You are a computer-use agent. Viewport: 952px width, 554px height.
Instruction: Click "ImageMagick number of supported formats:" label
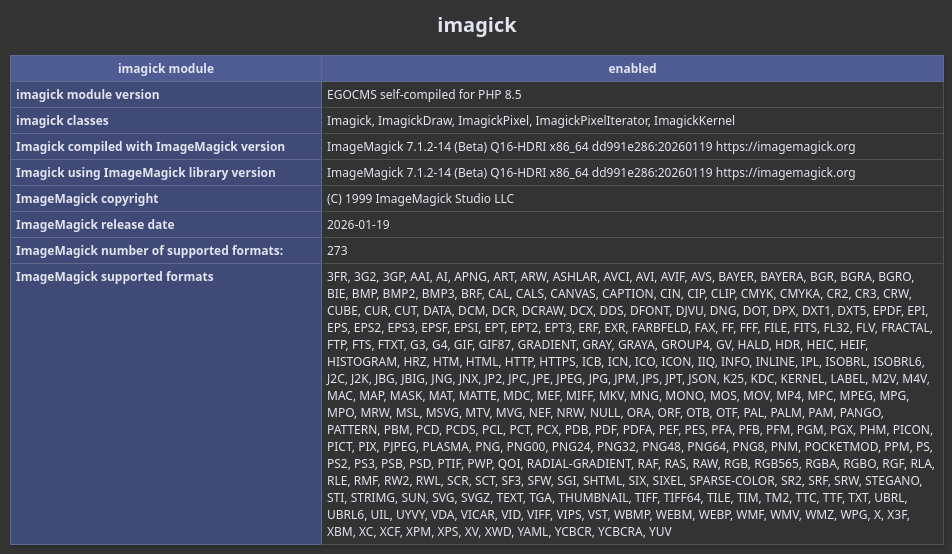coord(149,251)
